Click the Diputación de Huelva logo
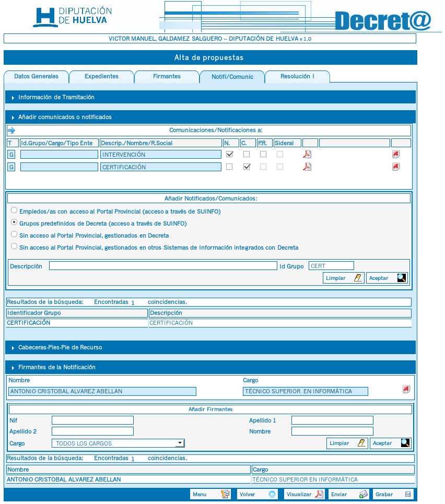Screen dimensions: 445x504 pos(73,16)
